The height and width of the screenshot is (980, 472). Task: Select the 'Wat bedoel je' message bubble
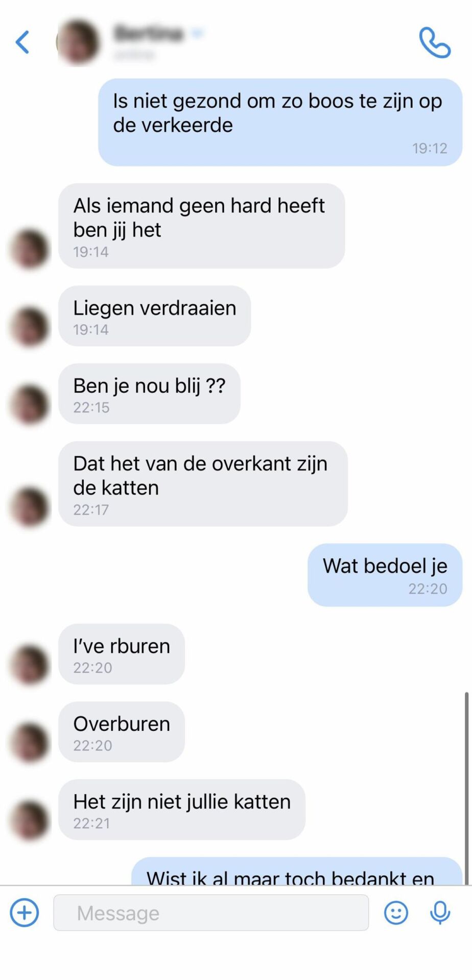[385, 575]
